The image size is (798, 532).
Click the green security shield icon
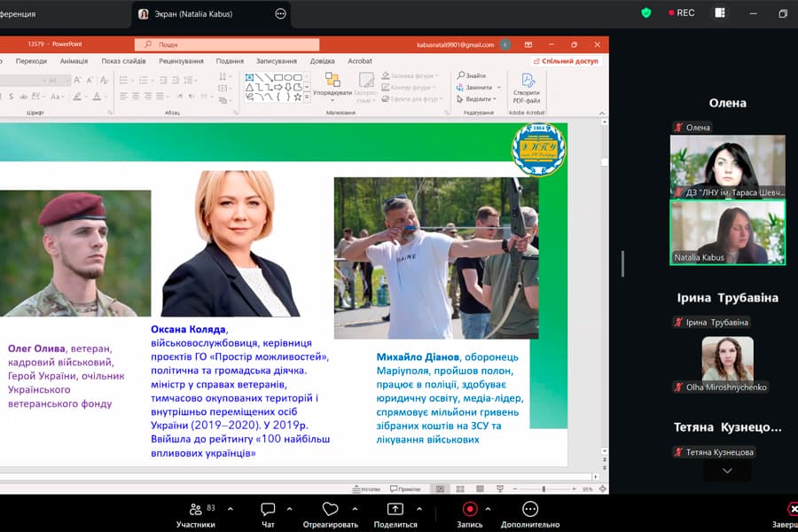(x=646, y=13)
